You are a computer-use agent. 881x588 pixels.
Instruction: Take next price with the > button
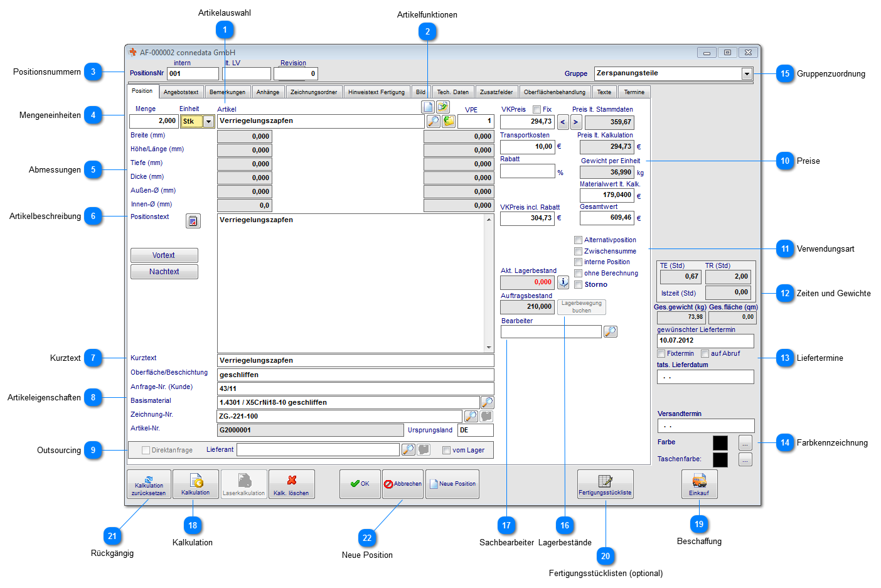pyautogui.click(x=576, y=122)
